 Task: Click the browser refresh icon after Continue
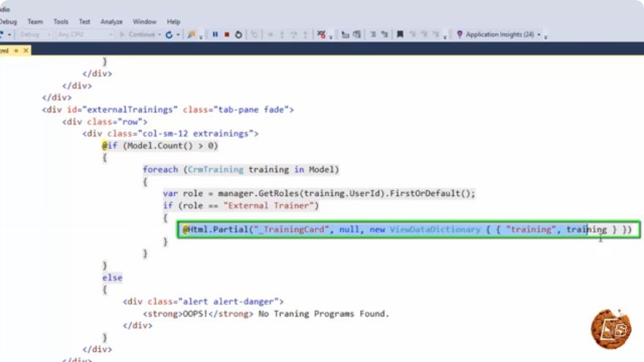(x=169, y=35)
